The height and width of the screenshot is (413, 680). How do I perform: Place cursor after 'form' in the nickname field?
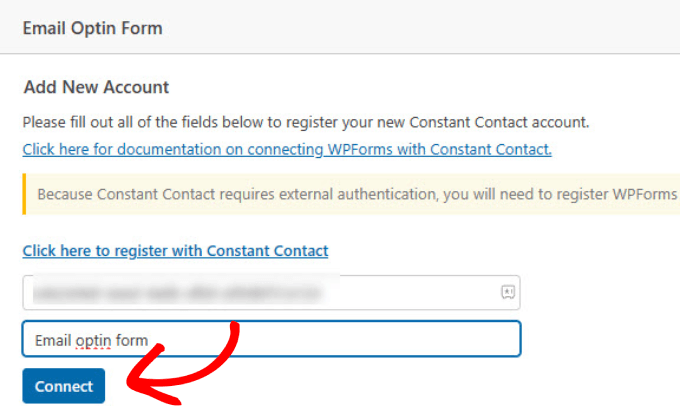pyautogui.click(x=149, y=340)
